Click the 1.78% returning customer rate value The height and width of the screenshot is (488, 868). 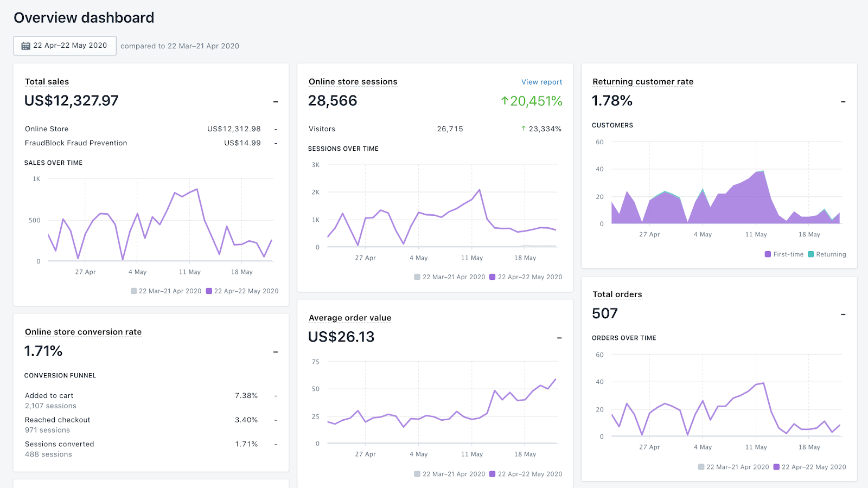[612, 101]
